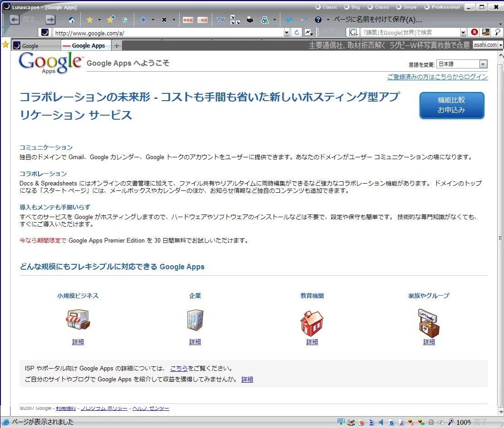The image size is (504, 428).
Task: Click the Forward navigation arrow button
Action: (x=50, y=19)
